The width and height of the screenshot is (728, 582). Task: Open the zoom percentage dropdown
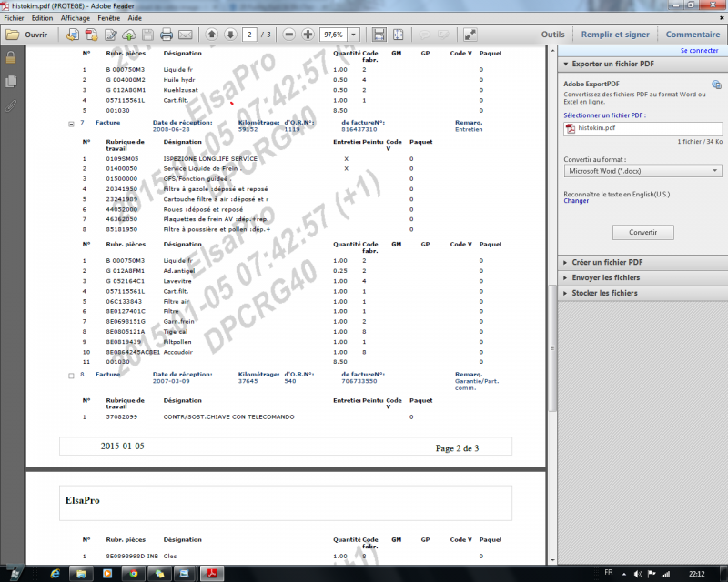(353, 35)
